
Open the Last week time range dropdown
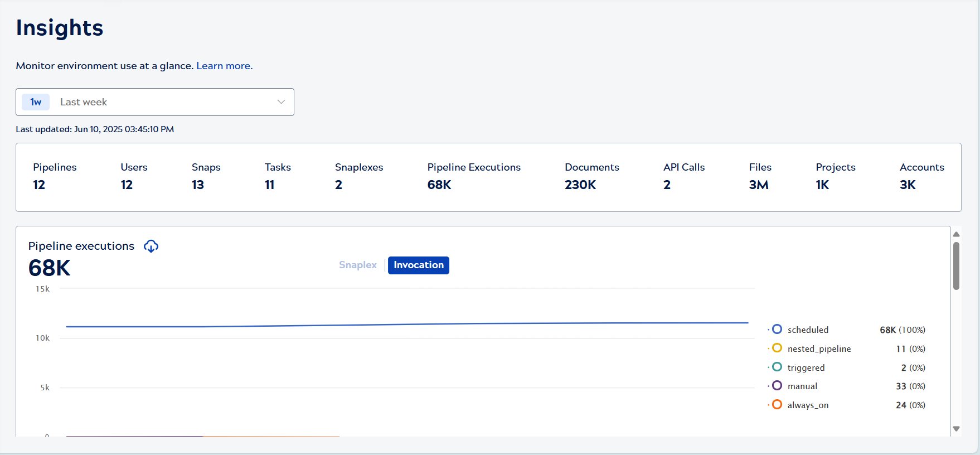tap(154, 102)
